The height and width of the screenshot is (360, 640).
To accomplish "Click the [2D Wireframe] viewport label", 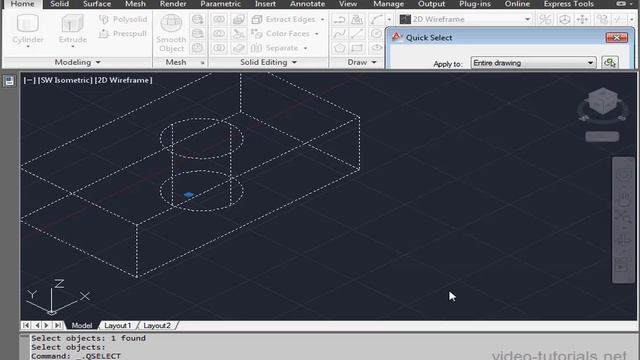I will [123, 80].
